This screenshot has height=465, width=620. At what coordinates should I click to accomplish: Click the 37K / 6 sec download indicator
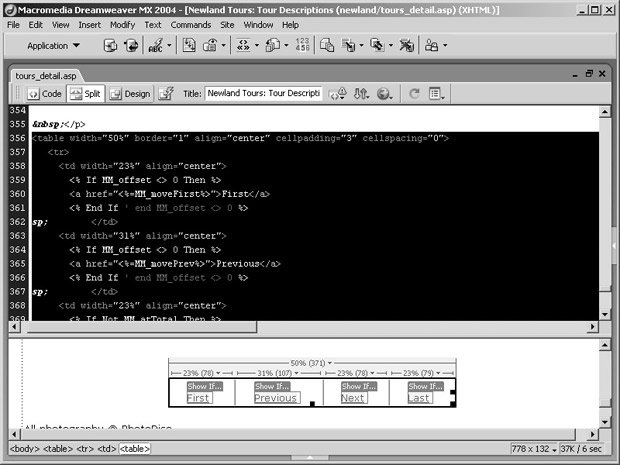click(x=581, y=449)
